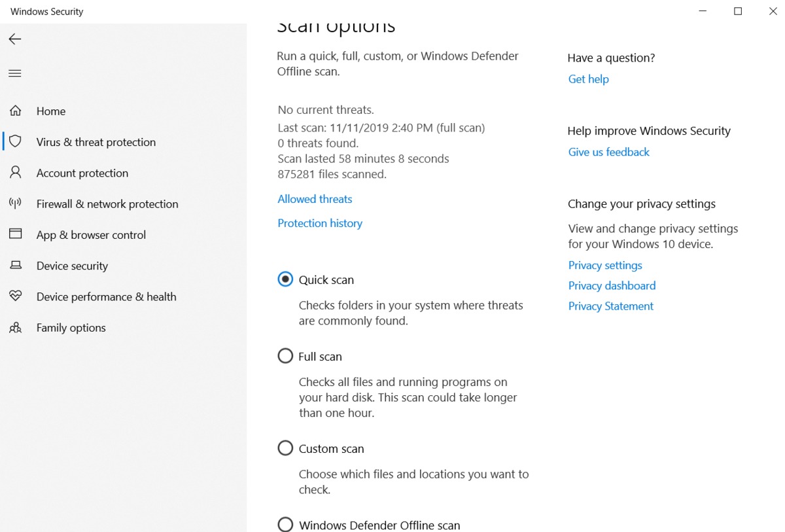Click 'Change your privacy settings' heading
785x532 pixels.
(x=642, y=204)
